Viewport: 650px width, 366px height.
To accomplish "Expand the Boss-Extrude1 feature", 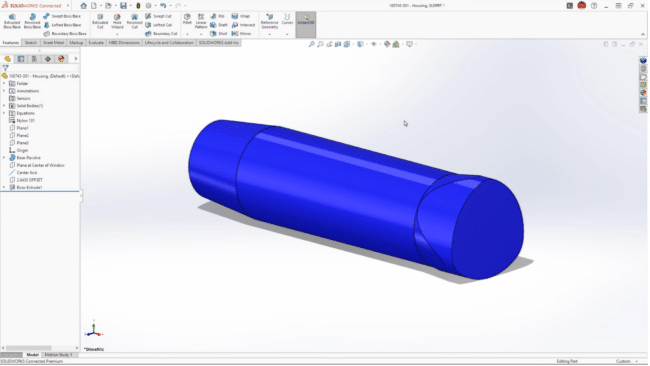I will (x=4, y=187).
